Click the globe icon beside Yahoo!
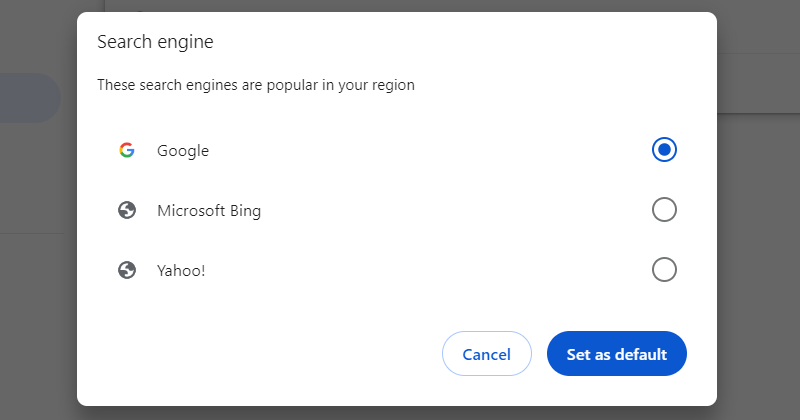Image resolution: width=800 pixels, height=420 pixels. tap(126, 270)
